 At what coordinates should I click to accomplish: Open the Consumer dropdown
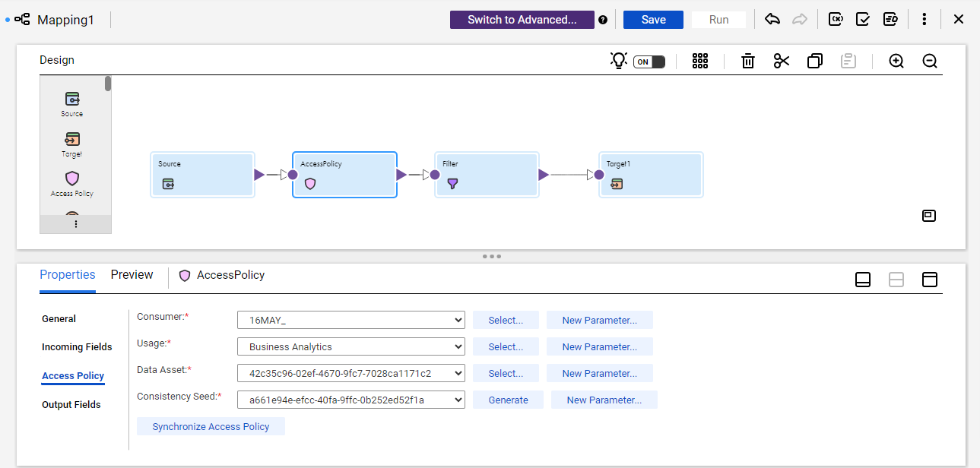(351, 321)
